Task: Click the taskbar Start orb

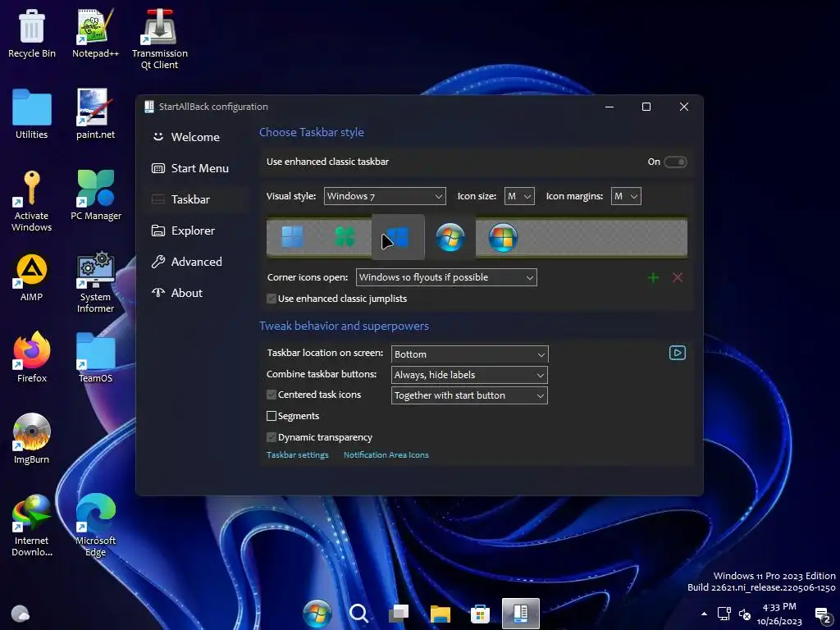Action: (317, 614)
